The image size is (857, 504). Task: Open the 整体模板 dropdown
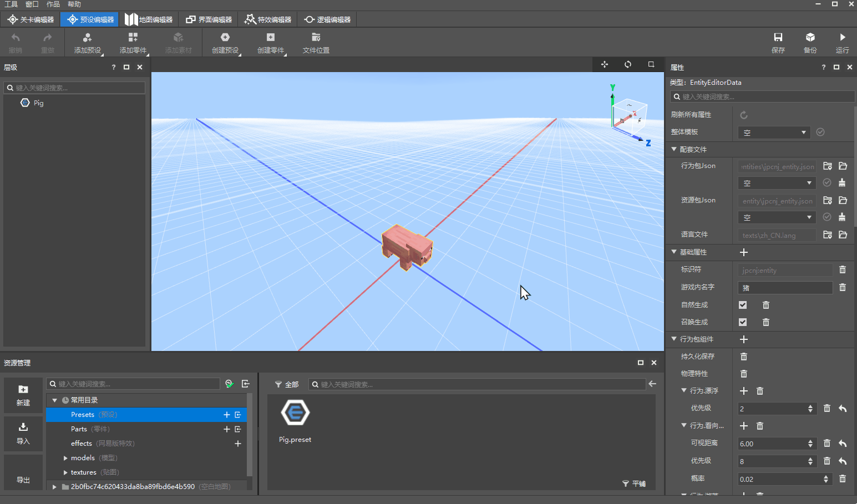click(x=774, y=133)
